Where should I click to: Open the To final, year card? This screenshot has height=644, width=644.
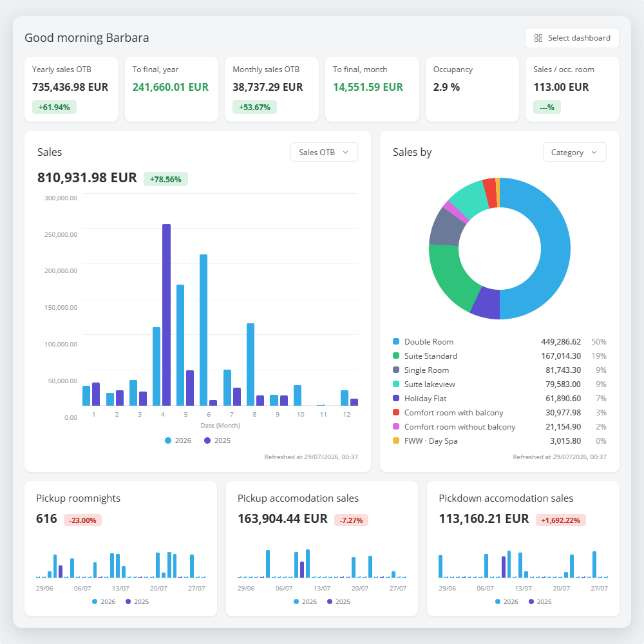pos(172,89)
